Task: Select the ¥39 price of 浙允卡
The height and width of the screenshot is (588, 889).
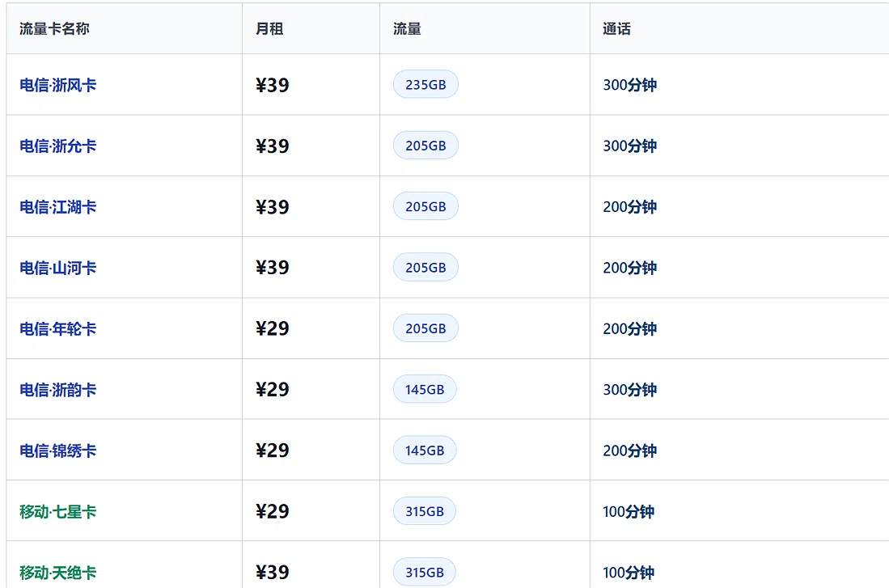Action: 272,146
